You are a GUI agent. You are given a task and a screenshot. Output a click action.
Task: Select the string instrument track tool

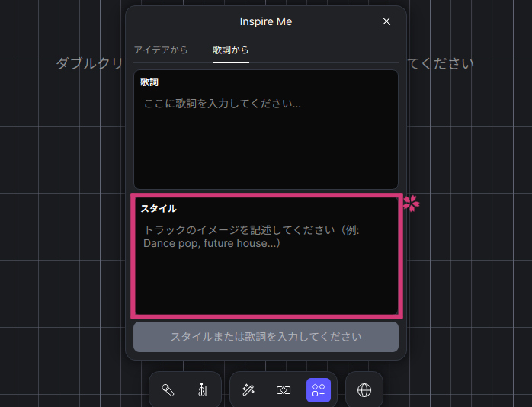click(x=202, y=390)
